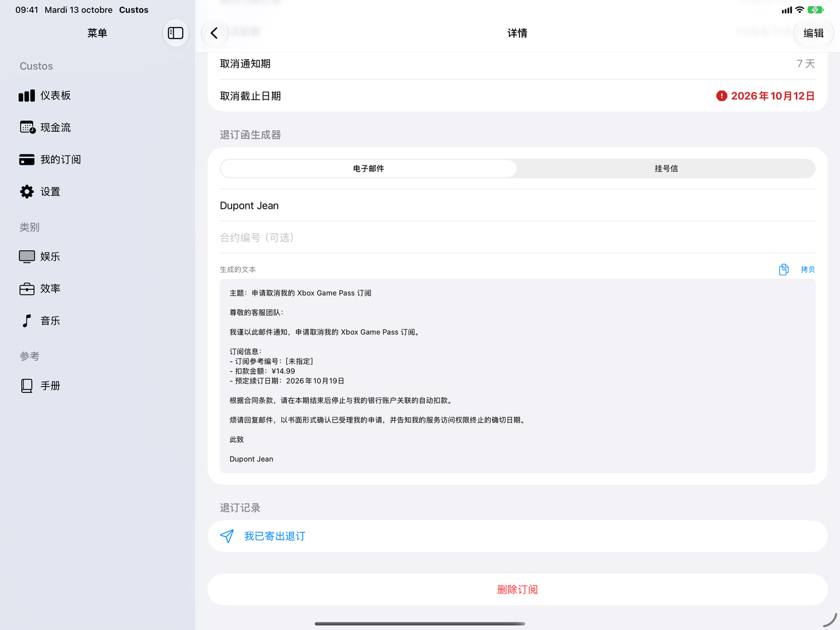The height and width of the screenshot is (630, 840).
Task: Click the cellular signal bars icon
Action: [787, 10]
